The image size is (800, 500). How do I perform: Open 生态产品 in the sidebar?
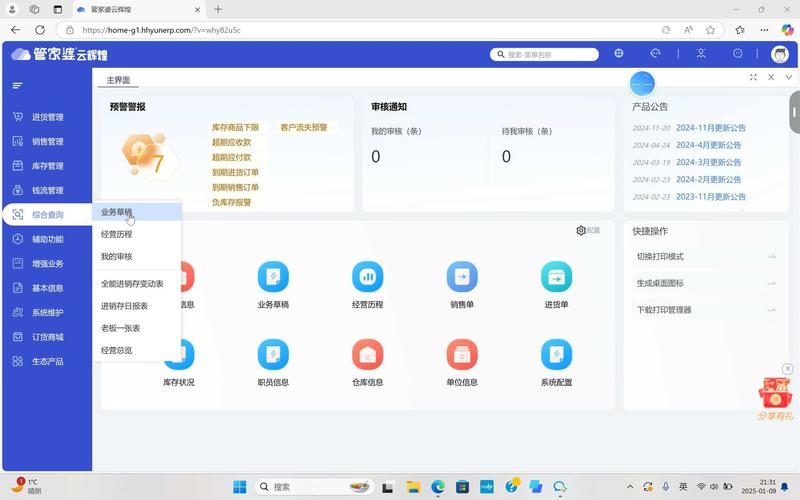(x=47, y=362)
